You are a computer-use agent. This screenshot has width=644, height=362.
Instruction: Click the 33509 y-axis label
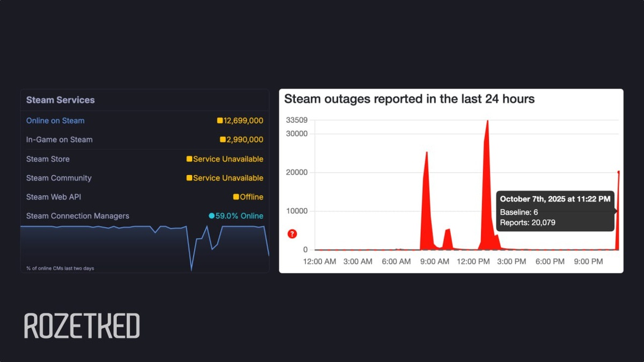click(x=297, y=120)
